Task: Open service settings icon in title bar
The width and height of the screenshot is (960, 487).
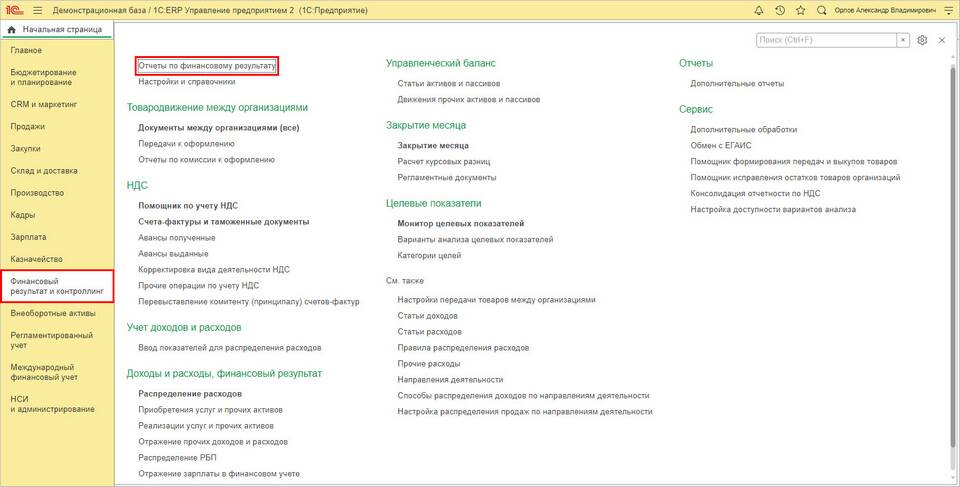Action: (x=950, y=10)
